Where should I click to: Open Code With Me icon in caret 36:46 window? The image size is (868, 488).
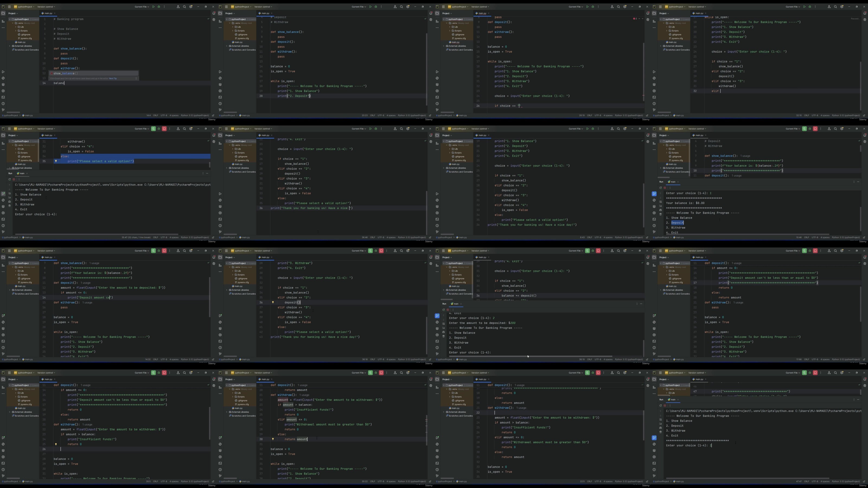coord(395,129)
